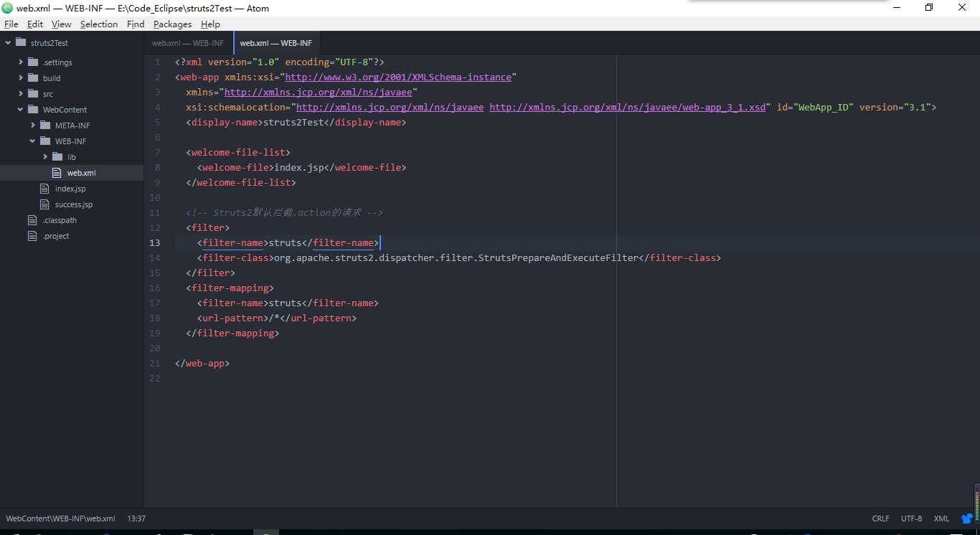
Task: Open the File menu
Action: click(11, 24)
